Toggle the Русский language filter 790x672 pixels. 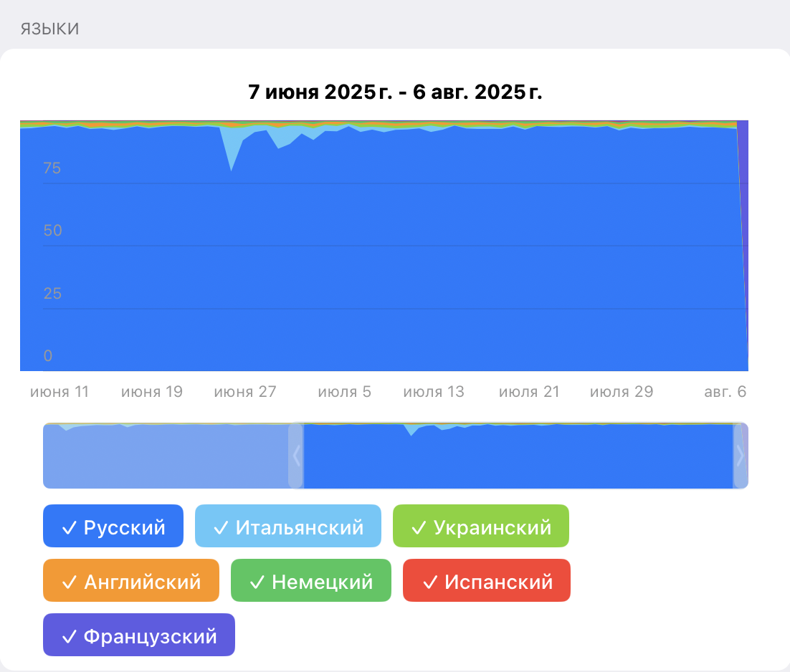113,526
